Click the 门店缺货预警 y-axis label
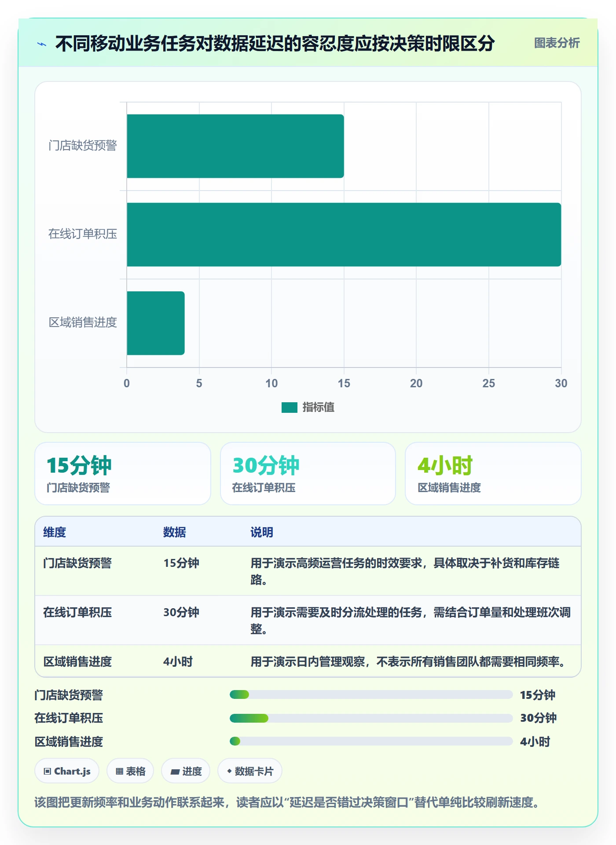616x845 pixels. point(83,146)
